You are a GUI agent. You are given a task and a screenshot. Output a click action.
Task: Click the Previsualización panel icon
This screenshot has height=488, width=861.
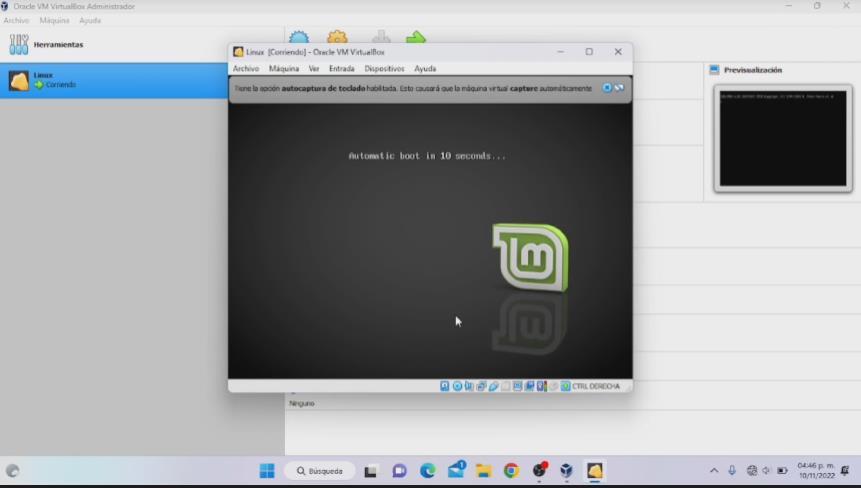click(x=714, y=70)
